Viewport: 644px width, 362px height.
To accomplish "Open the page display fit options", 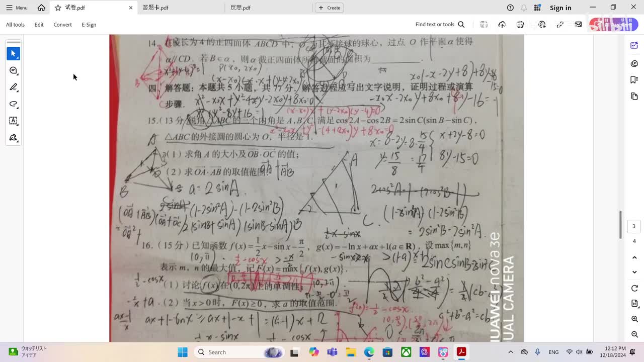I will click(x=634, y=304).
